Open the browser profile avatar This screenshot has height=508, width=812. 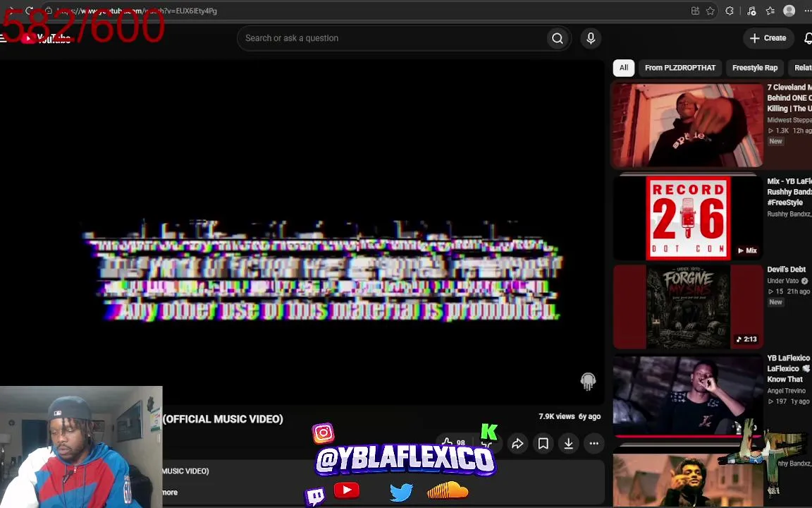[789, 11]
